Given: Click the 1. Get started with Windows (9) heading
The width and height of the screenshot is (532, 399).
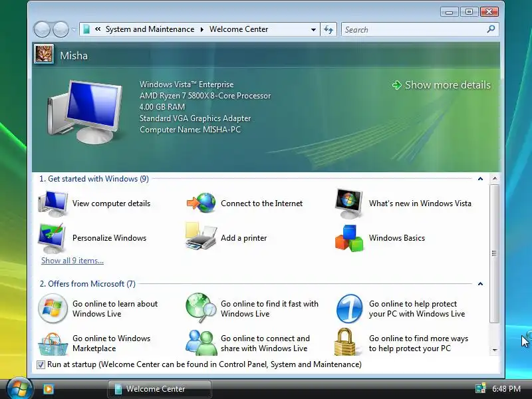Looking at the screenshot, I should [x=94, y=179].
